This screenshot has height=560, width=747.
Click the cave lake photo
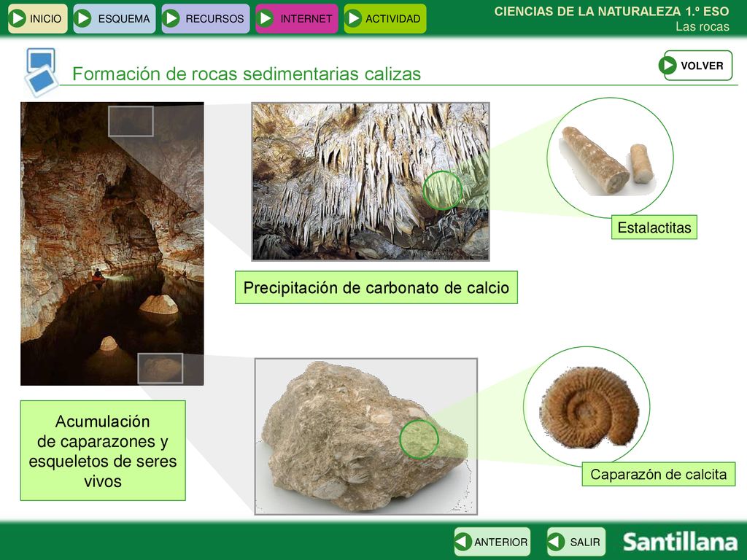point(112,244)
